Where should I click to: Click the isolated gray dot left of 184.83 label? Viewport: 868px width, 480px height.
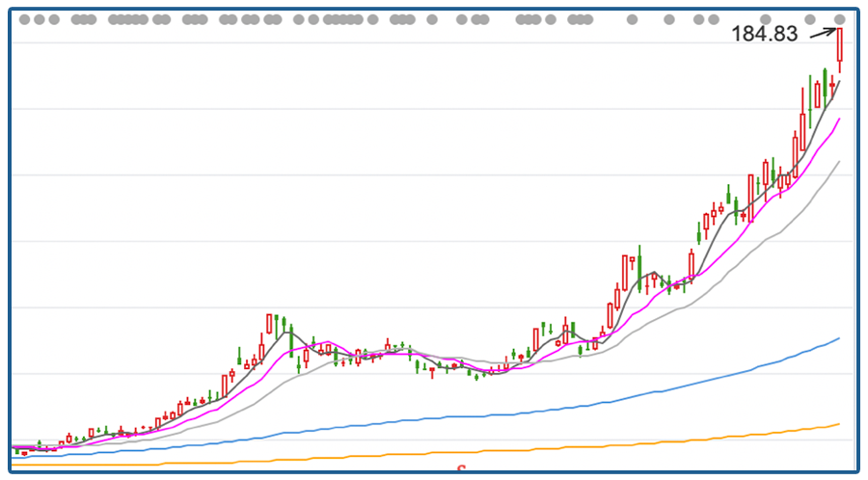pyautogui.click(x=764, y=19)
